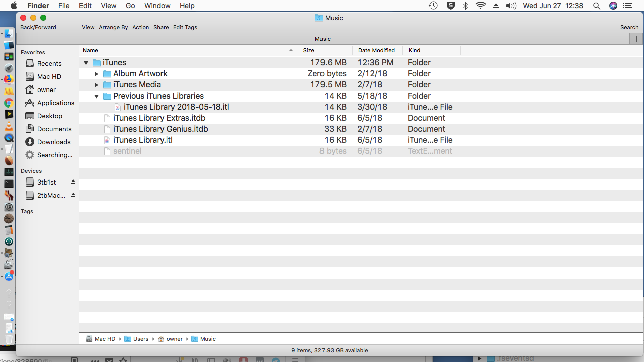The width and height of the screenshot is (644, 362).
Task: Collapse the Previous iTunes Libraries folder
Action: 97,96
